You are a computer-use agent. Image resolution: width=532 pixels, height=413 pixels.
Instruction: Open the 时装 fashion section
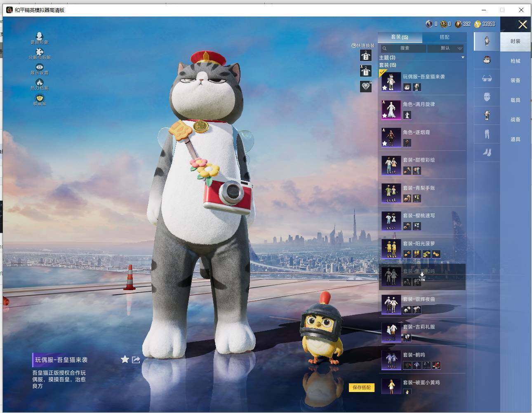click(516, 41)
